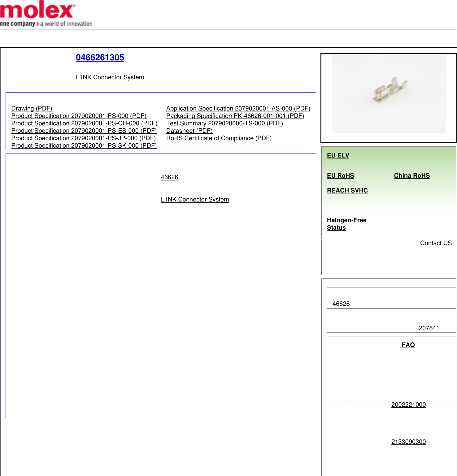Open the 0466261305 part number link
Viewport: 457px width, 476px height.
[x=100, y=58]
